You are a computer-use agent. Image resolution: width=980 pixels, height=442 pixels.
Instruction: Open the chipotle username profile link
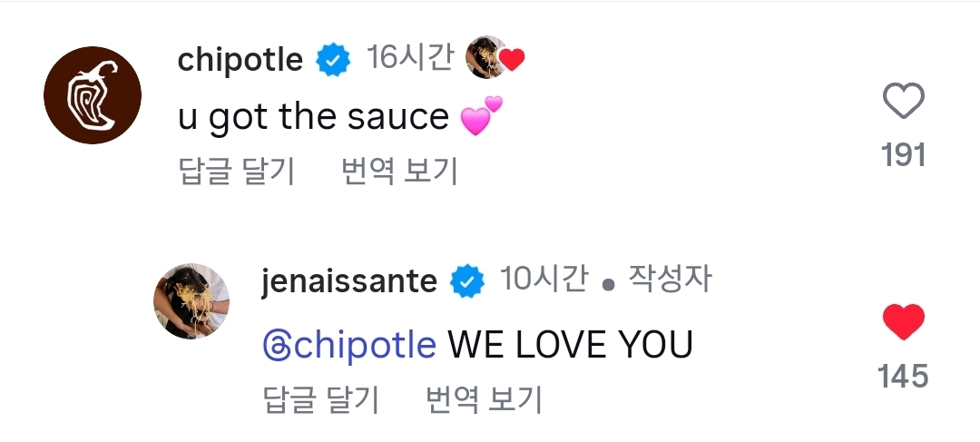pos(240,60)
